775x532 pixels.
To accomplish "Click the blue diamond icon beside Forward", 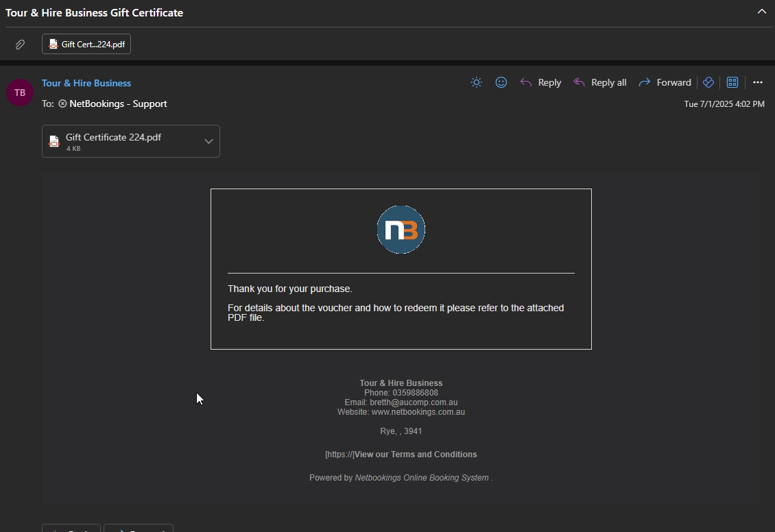I will [708, 82].
